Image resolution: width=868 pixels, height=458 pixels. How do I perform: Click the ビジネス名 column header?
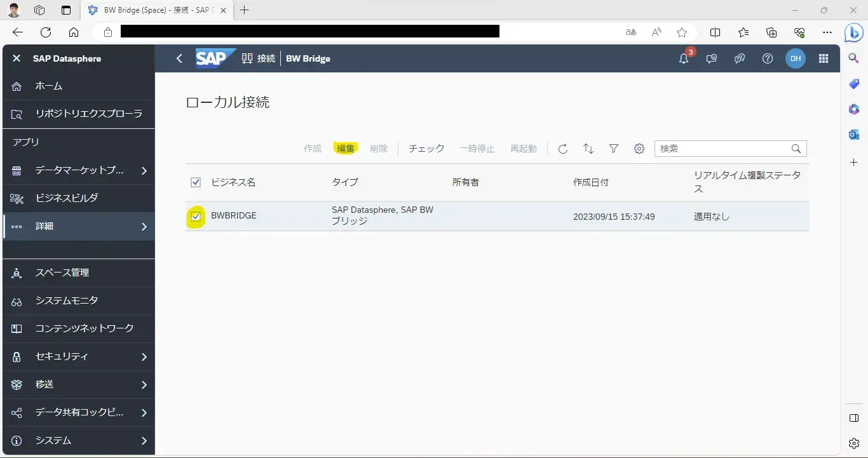point(233,182)
